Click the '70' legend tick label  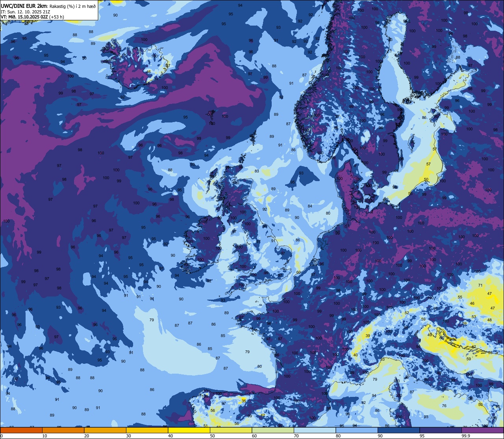(296, 436)
